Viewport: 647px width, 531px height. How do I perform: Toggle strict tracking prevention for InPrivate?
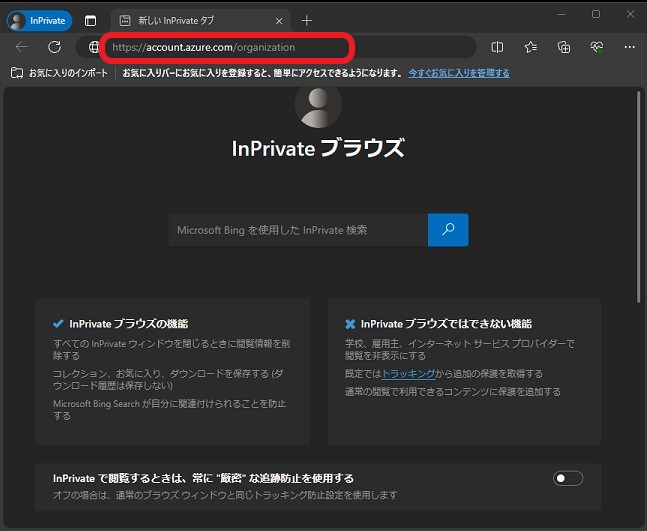pyautogui.click(x=568, y=478)
